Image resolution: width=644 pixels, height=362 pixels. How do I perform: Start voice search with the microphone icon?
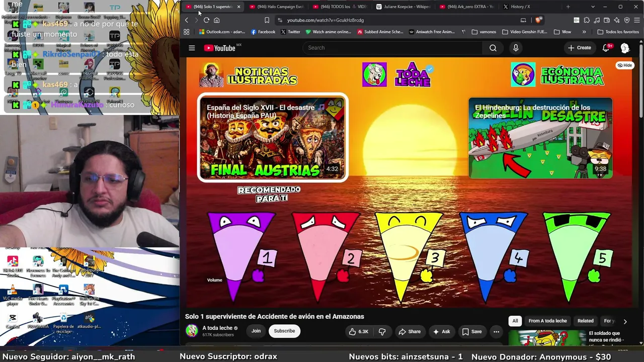516,48
